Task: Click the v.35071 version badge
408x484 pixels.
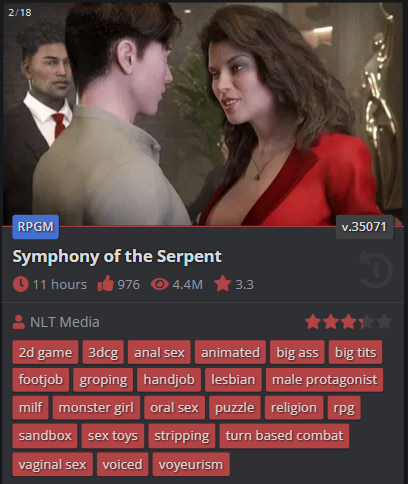Action: (x=364, y=227)
